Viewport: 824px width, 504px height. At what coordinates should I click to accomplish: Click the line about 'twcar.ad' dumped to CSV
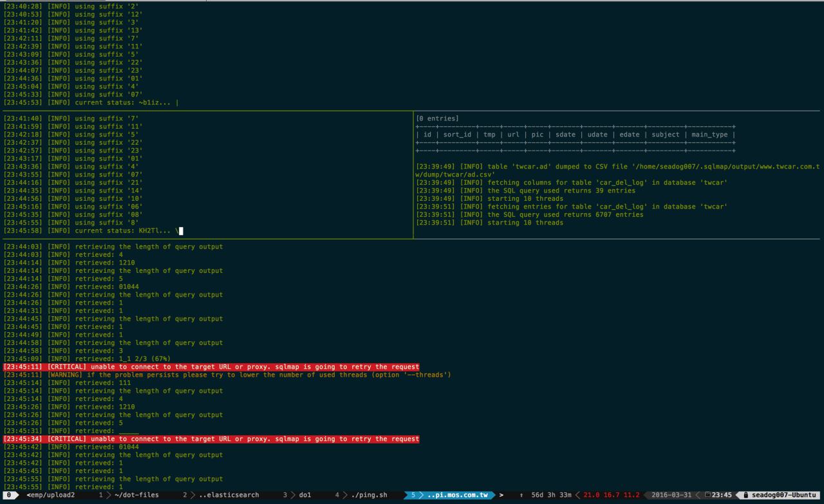pos(618,171)
